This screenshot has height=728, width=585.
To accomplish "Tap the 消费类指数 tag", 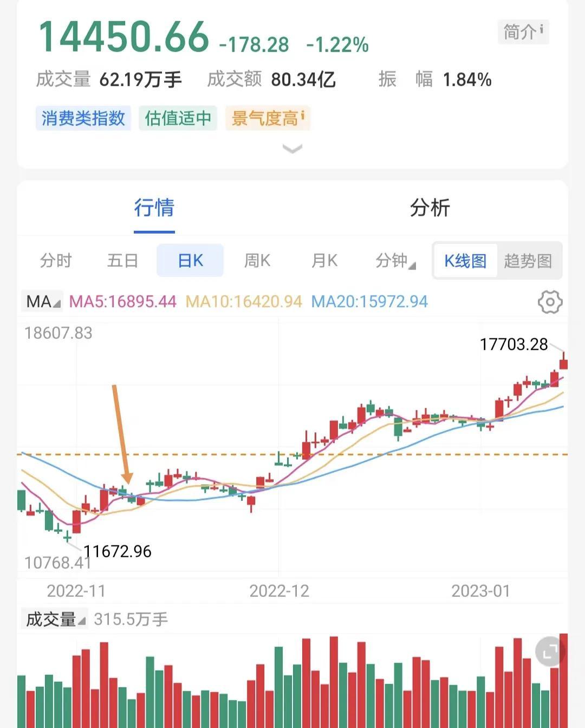I will 83,118.
